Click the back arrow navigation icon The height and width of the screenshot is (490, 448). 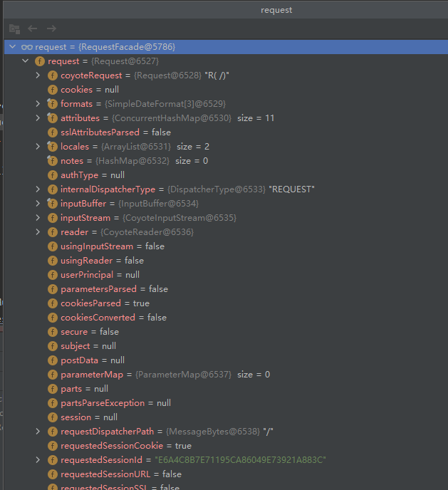click(x=33, y=28)
